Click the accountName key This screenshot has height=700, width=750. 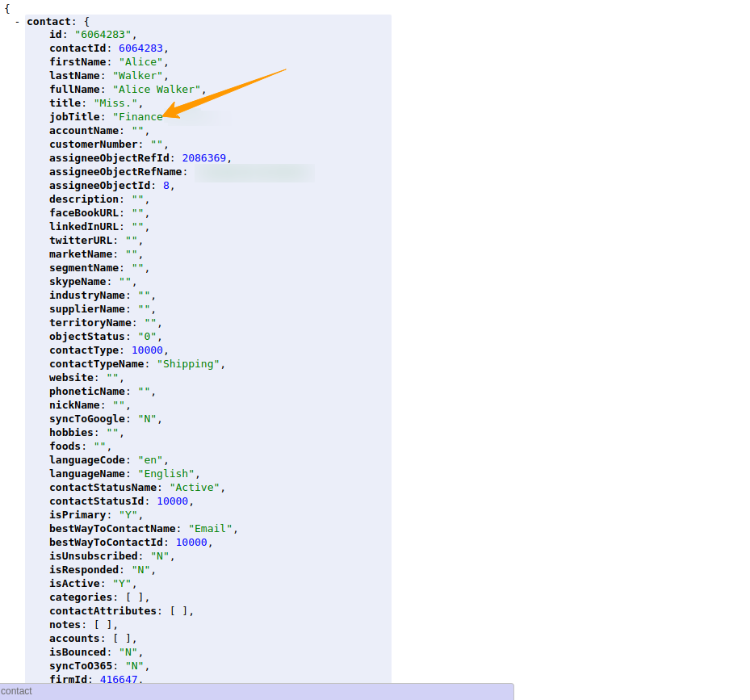coord(84,131)
